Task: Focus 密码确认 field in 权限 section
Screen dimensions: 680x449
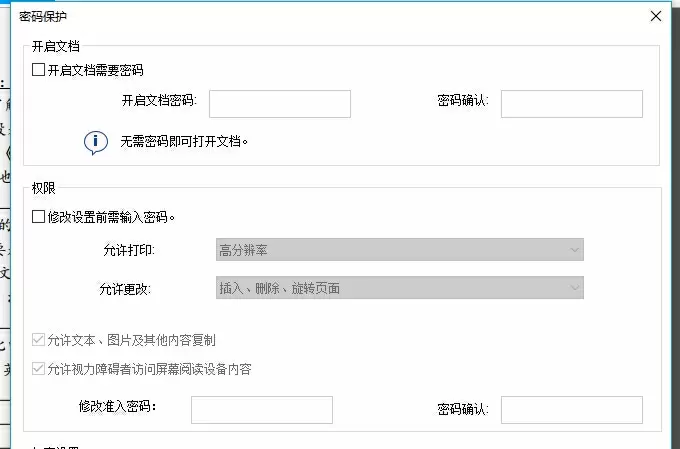Action: [x=571, y=409]
